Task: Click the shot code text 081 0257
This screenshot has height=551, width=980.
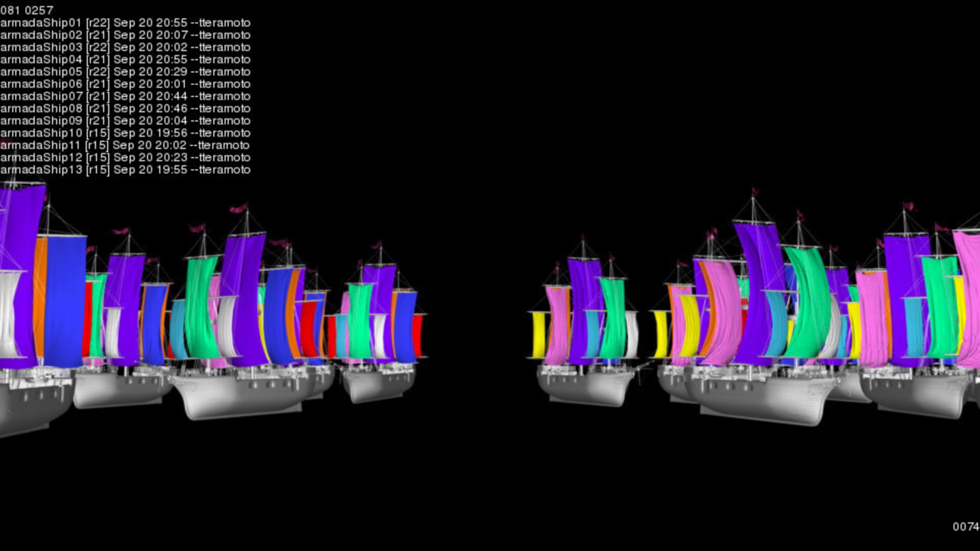Action: point(27,10)
